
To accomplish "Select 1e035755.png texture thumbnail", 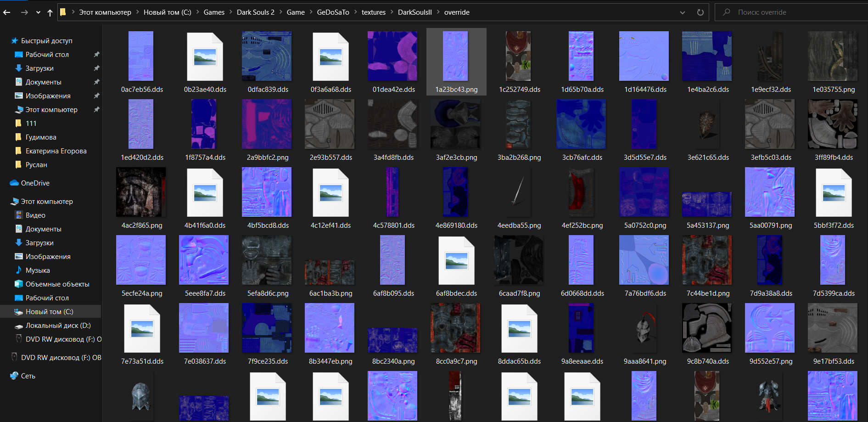I will (833, 56).
